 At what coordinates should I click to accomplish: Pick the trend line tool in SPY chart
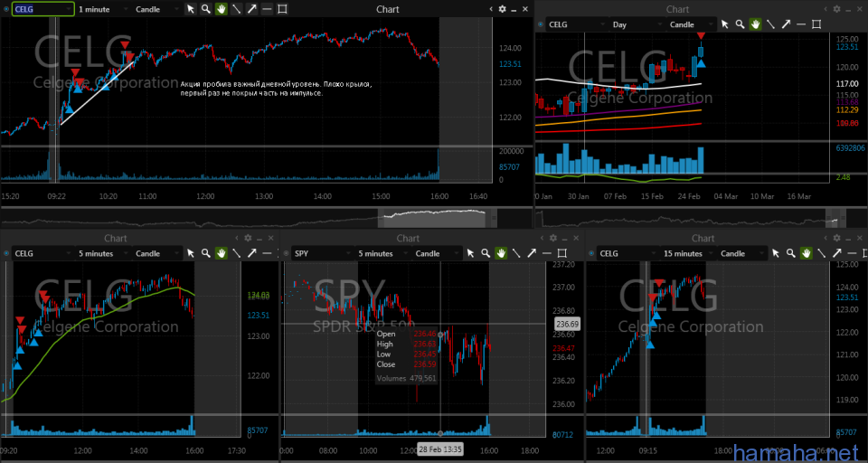pos(516,253)
